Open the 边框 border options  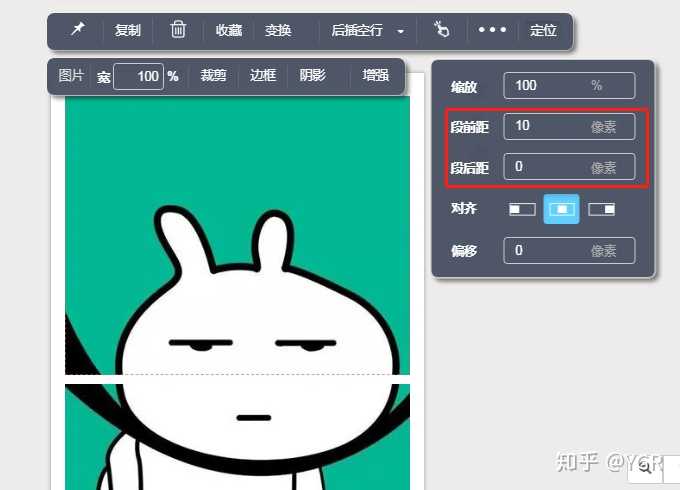(x=263, y=75)
